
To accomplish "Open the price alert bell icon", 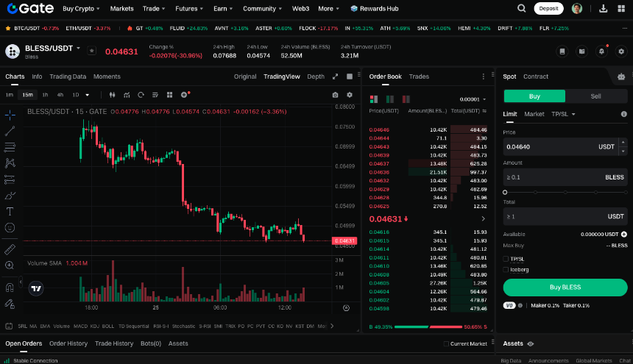I will (601, 51).
